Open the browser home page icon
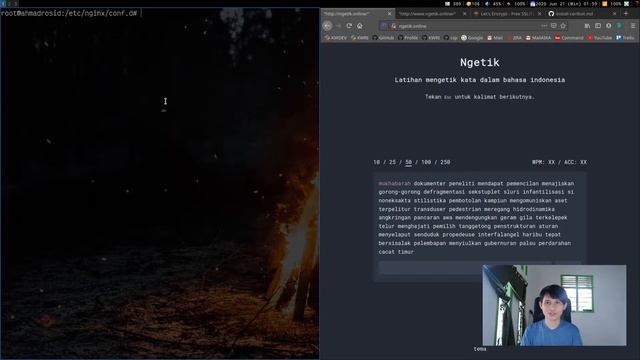The image size is (640, 360). 360,26
